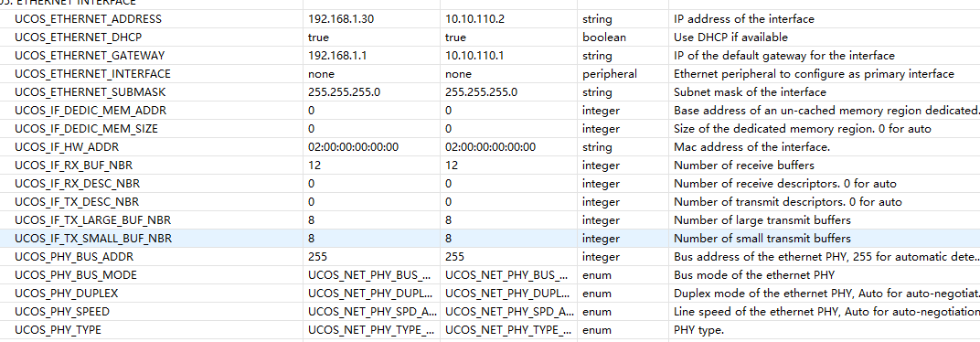Select 'Use DHCP if available' description
This screenshot has height=342, width=980.
pos(730,37)
